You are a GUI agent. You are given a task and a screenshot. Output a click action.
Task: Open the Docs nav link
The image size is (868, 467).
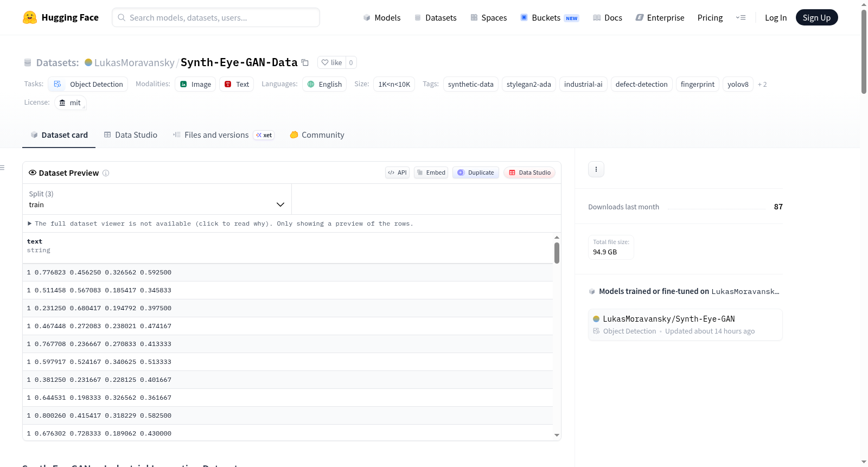click(x=607, y=18)
